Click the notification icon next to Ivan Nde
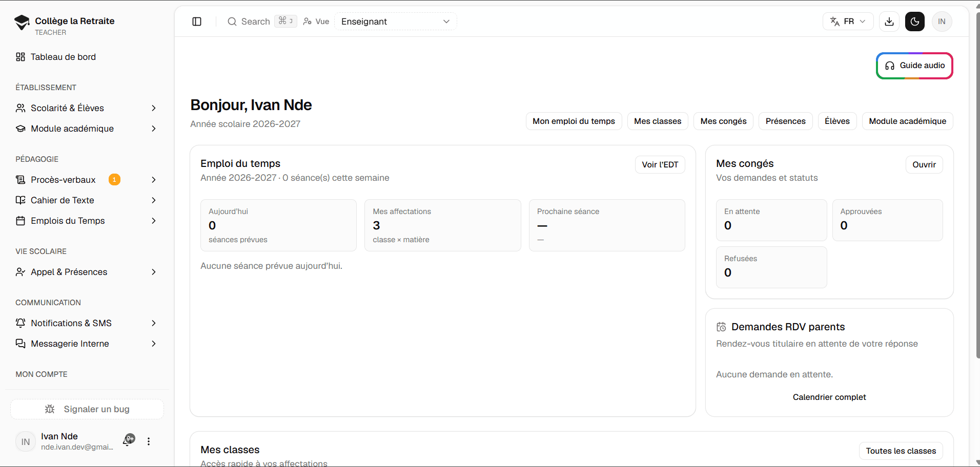Viewport: 980px width, 467px height. coord(129,440)
